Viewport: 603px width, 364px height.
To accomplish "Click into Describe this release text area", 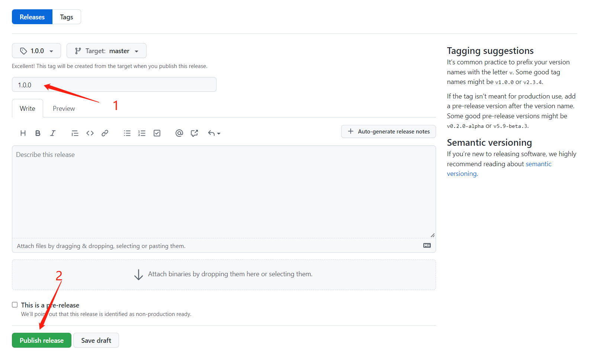I will coord(224,192).
